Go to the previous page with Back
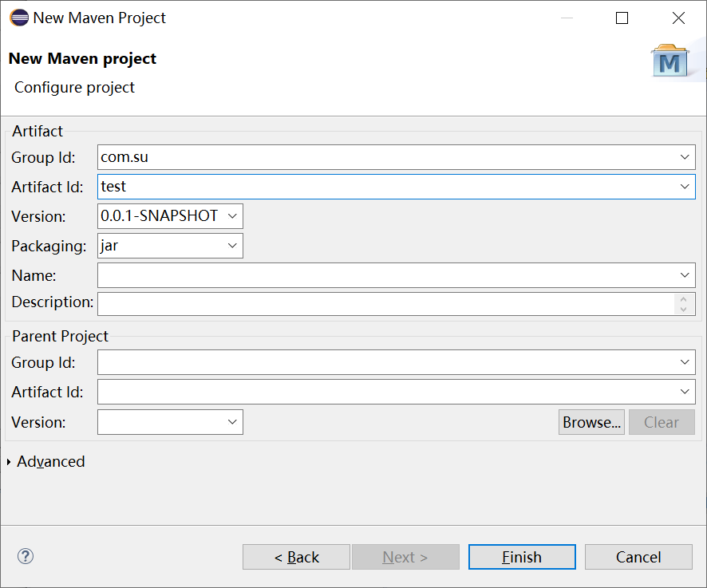 (296, 557)
